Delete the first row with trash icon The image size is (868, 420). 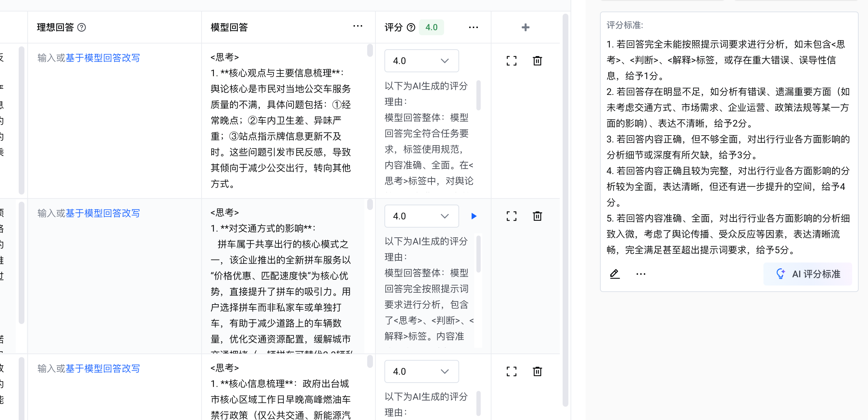pos(537,61)
